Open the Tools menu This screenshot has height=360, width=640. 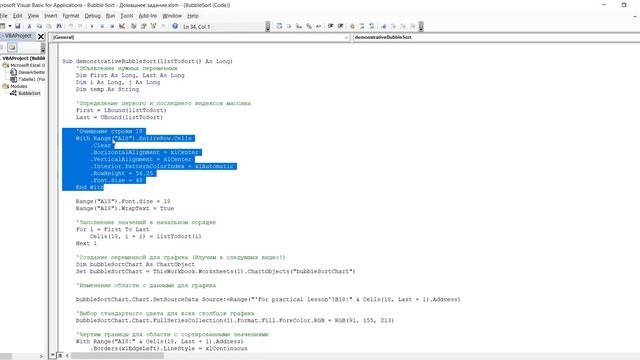point(127,16)
